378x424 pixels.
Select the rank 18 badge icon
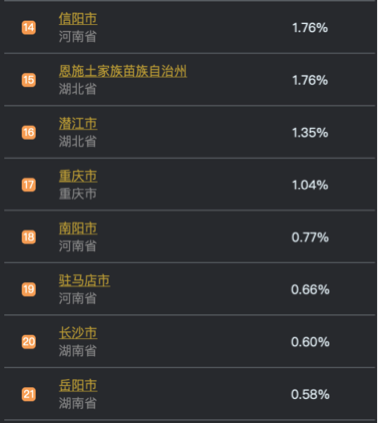click(29, 237)
